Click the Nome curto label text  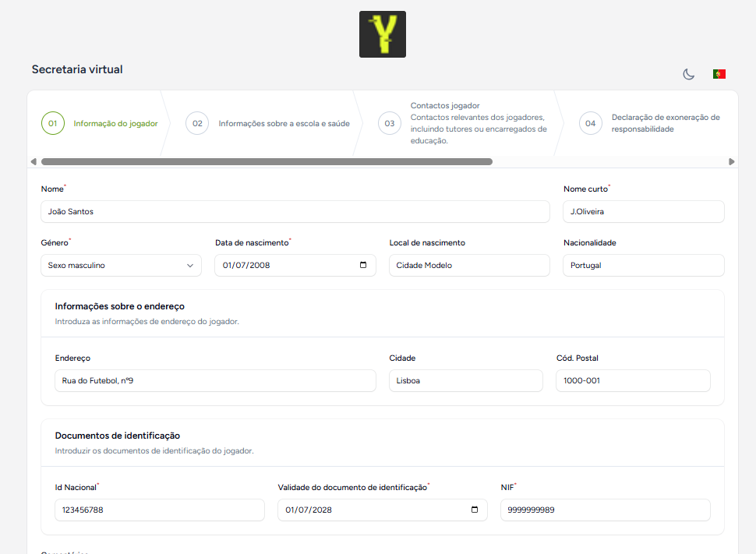(585, 189)
